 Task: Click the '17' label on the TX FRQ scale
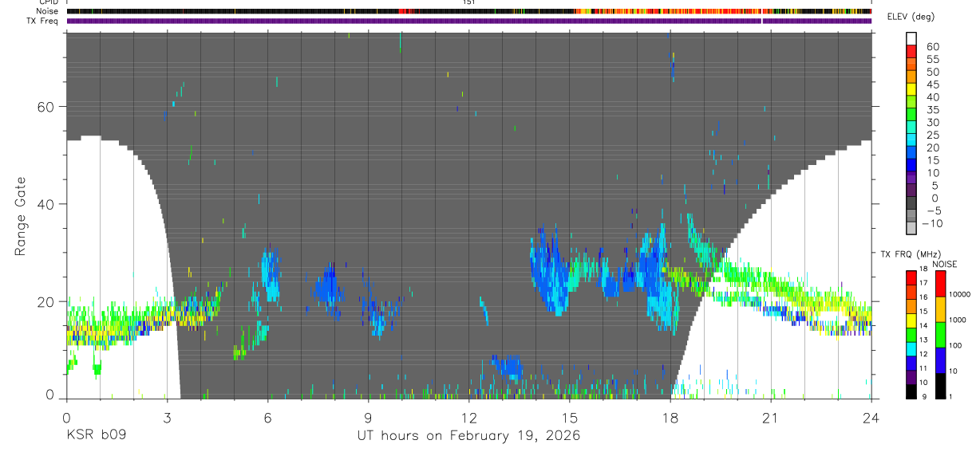click(x=922, y=282)
